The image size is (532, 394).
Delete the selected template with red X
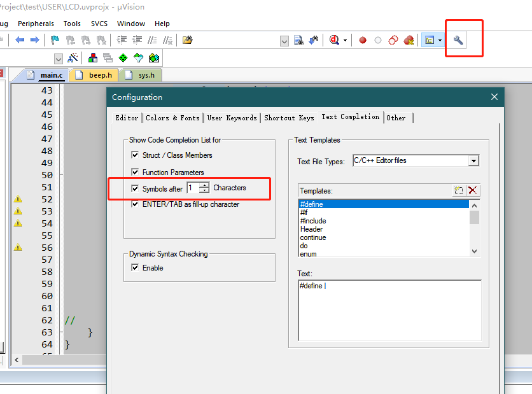[x=473, y=190]
